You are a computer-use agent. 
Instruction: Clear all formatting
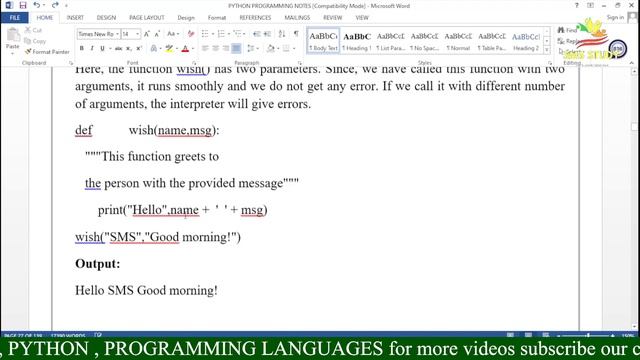(191, 34)
